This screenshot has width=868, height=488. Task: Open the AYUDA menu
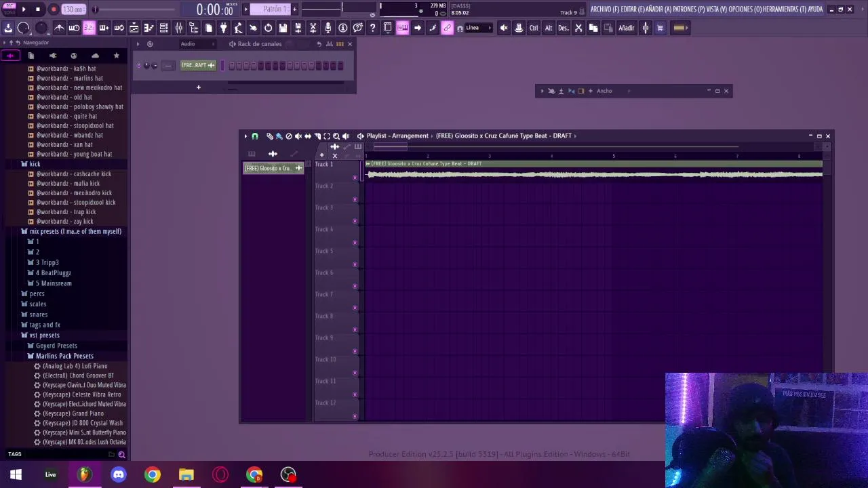tap(815, 9)
